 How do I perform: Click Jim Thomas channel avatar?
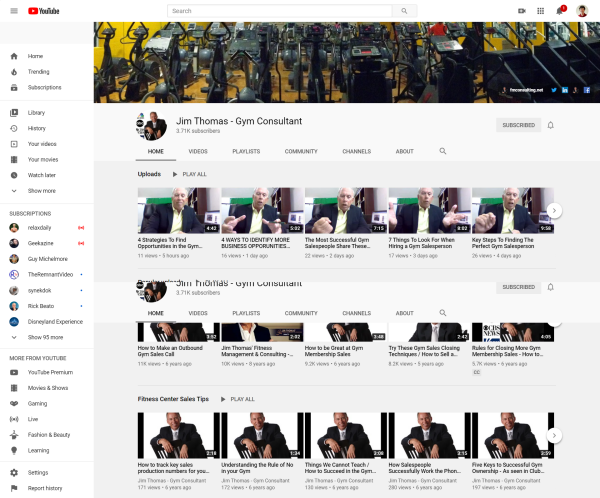tap(152, 125)
